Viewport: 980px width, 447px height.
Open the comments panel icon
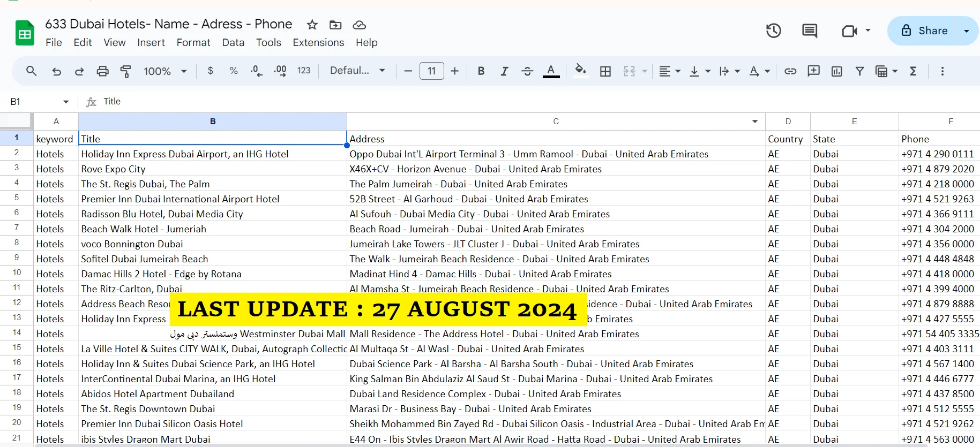[x=810, y=31]
